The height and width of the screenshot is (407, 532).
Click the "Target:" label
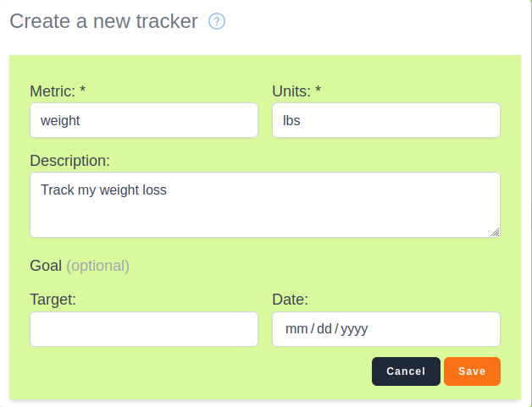[x=53, y=299]
